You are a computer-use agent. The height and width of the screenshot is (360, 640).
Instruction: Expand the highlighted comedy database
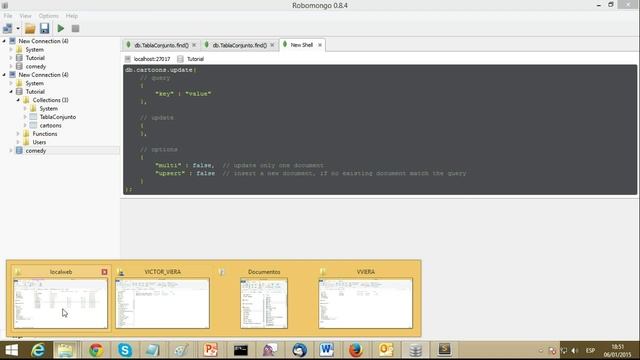coord(11,151)
